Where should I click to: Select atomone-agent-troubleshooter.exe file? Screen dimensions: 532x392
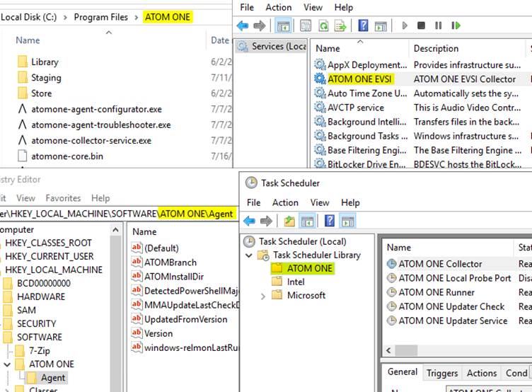101,125
